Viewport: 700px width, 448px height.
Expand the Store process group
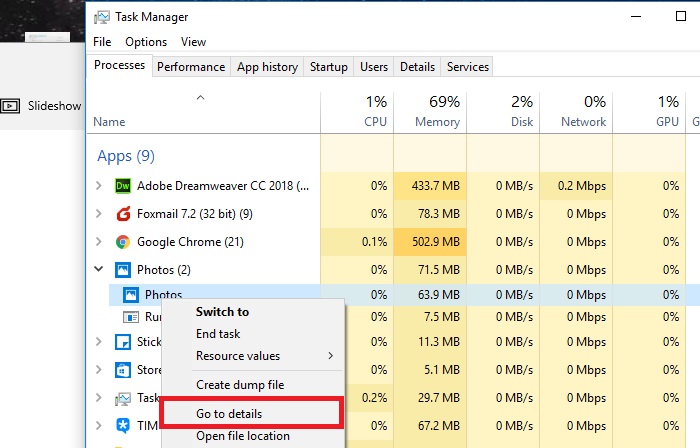pyautogui.click(x=99, y=369)
